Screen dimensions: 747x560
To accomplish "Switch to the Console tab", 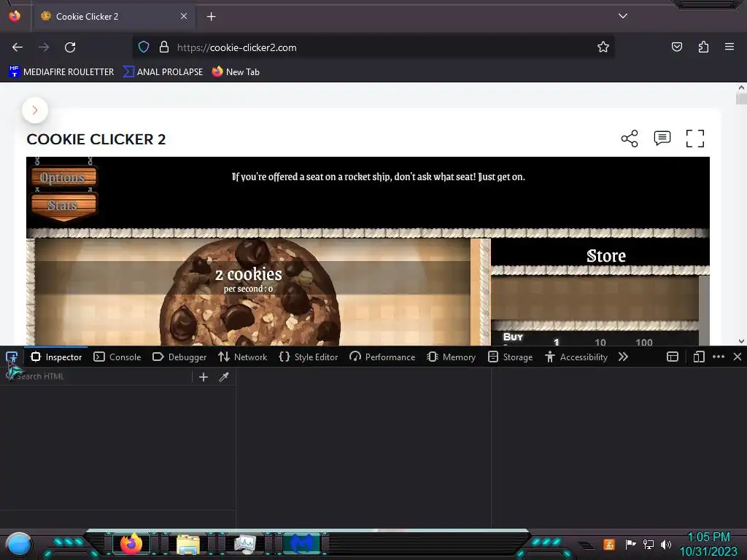I will (117, 357).
